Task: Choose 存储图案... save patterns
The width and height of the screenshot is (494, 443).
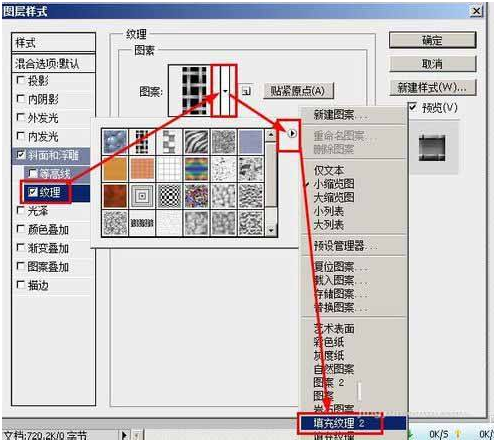Action: 353,294
